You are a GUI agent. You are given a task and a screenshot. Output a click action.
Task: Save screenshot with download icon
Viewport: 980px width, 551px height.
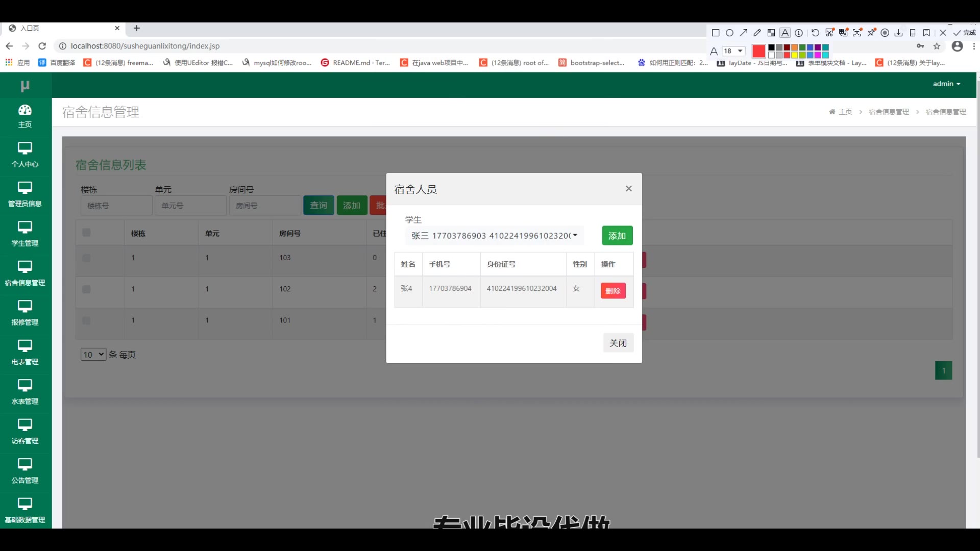click(898, 33)
